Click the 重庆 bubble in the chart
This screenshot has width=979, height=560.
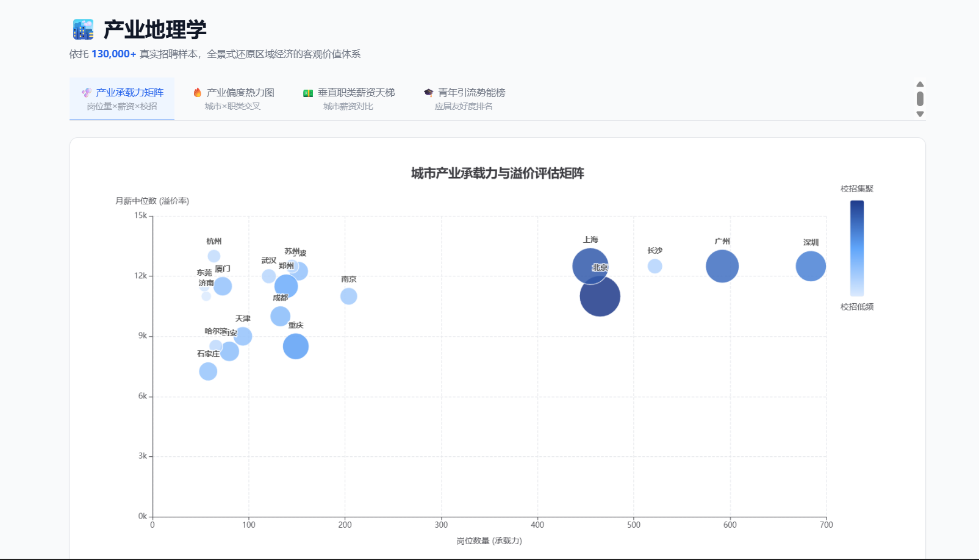[x=296, y=346]
